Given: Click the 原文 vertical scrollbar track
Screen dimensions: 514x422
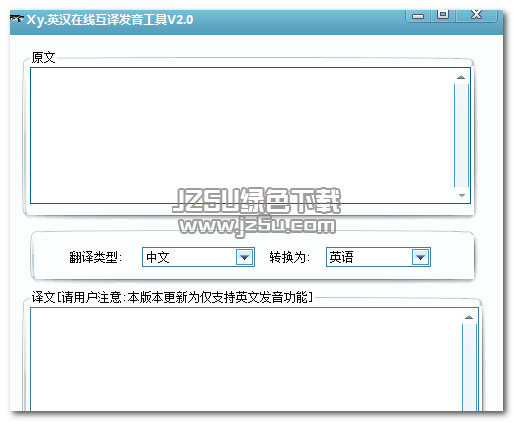Looking at the screenshot, I should [461, 136].
